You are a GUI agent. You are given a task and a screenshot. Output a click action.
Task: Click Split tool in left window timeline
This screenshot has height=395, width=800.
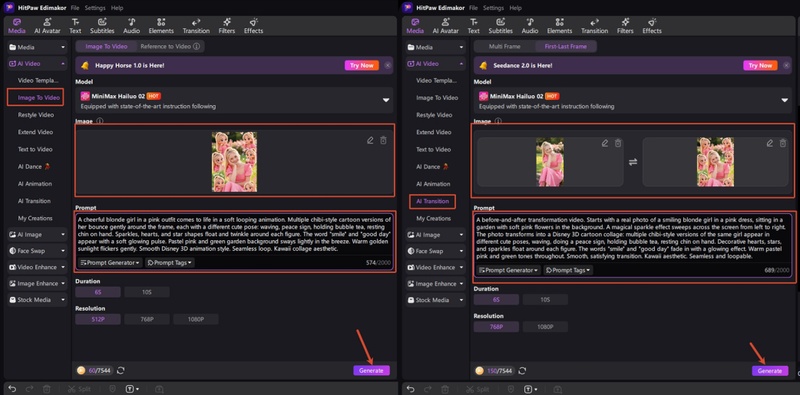point(79,389)
